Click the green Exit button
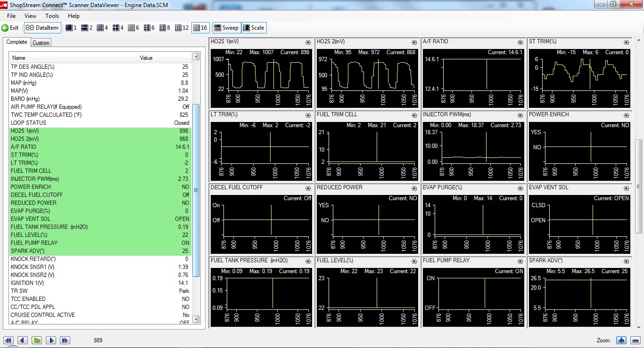Screen dimensions: 644x348 point(10,28)
